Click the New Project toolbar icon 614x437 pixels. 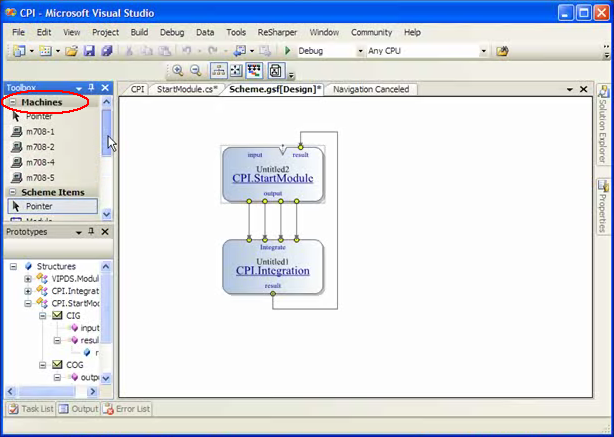coord(19,51)
